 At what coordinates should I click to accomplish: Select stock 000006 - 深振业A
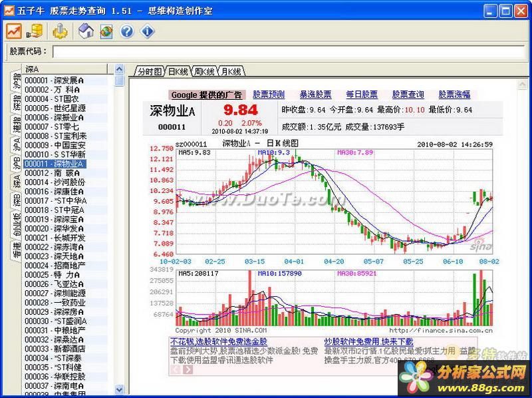click(55, 118)
